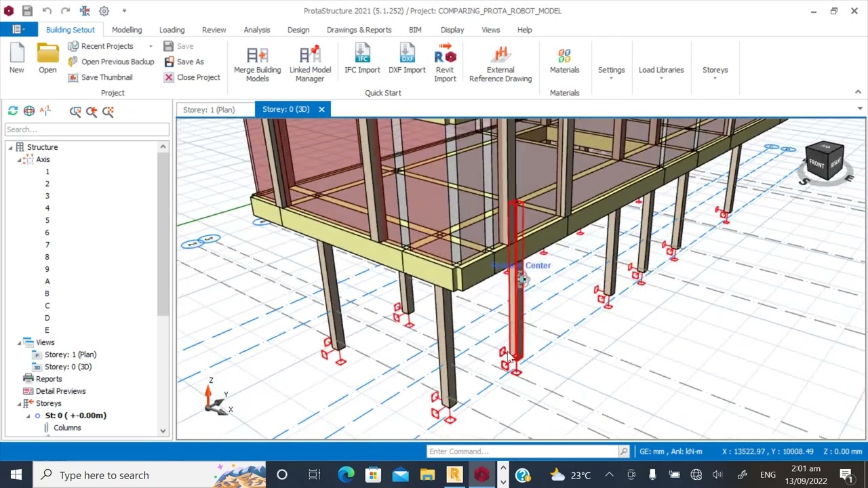
Task: Open External Reference Drawing tool
Action: pos(500,63)
